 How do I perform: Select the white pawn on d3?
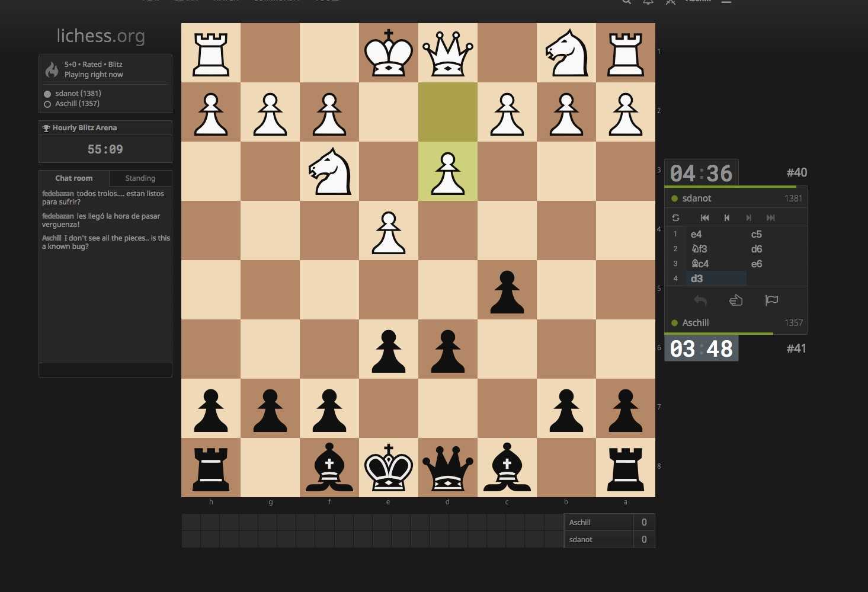(448, 171)
